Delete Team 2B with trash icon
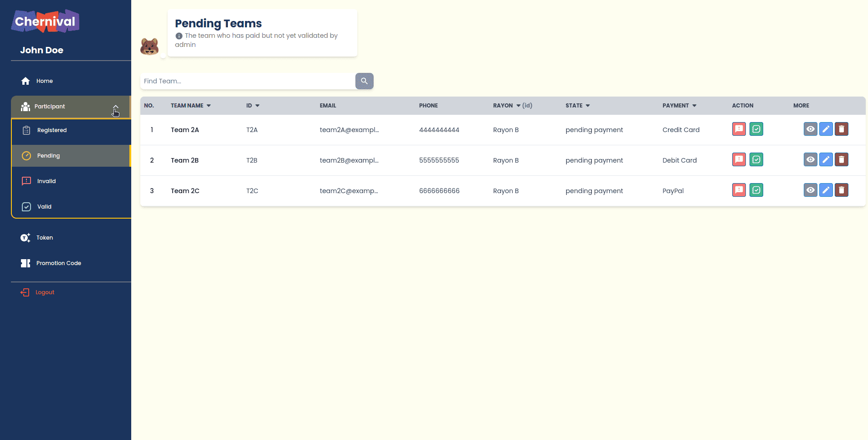868x440 pixels. (841, 160)
